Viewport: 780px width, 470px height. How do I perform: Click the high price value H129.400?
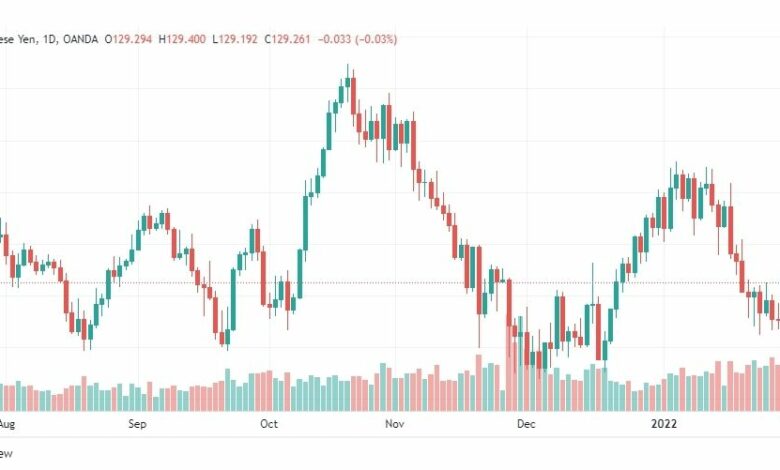click(x=182, y=39)
